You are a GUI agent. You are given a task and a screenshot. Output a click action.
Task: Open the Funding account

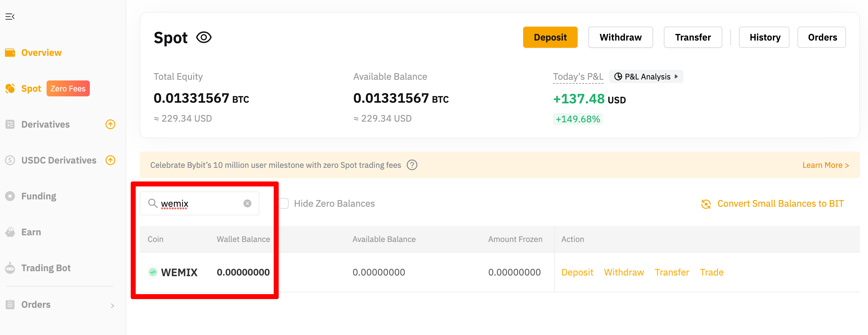[39, 196]
